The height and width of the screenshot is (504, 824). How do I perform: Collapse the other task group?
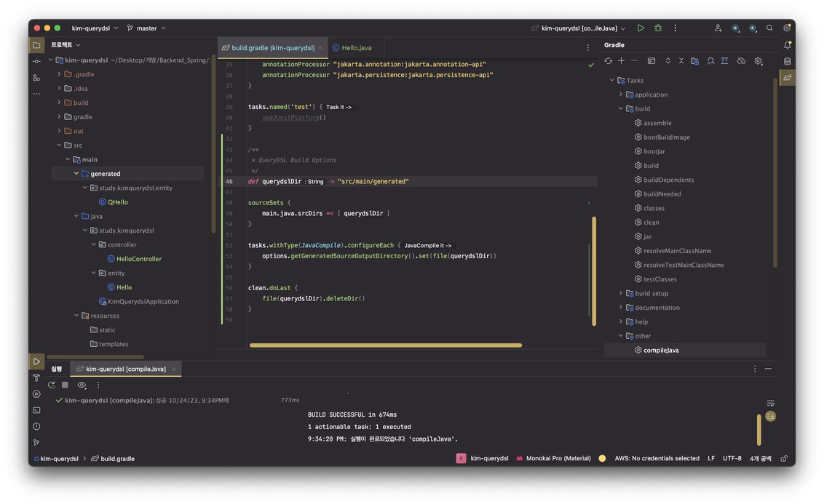tap(621, 336)
